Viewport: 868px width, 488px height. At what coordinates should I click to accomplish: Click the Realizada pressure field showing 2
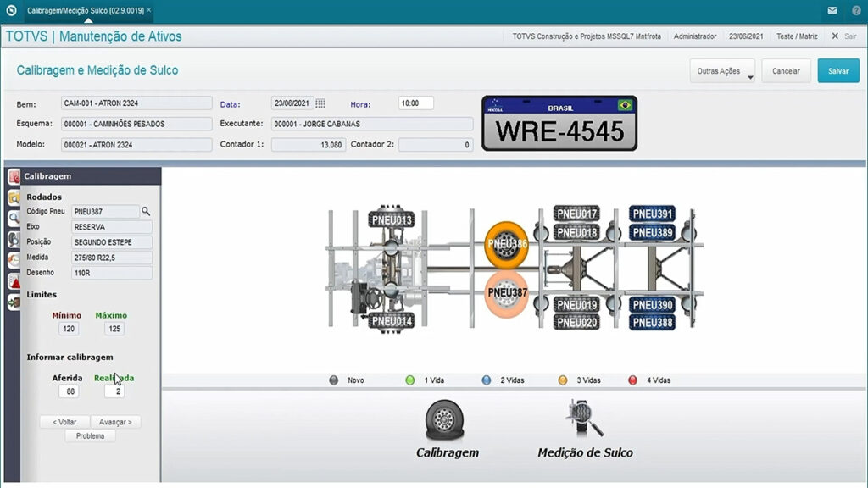tap(114, 391)
